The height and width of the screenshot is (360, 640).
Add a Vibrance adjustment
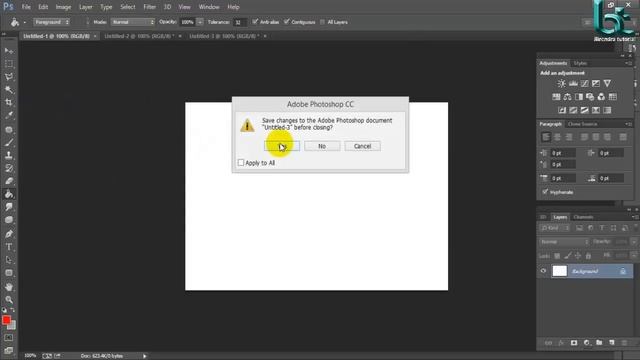point(607,83)
